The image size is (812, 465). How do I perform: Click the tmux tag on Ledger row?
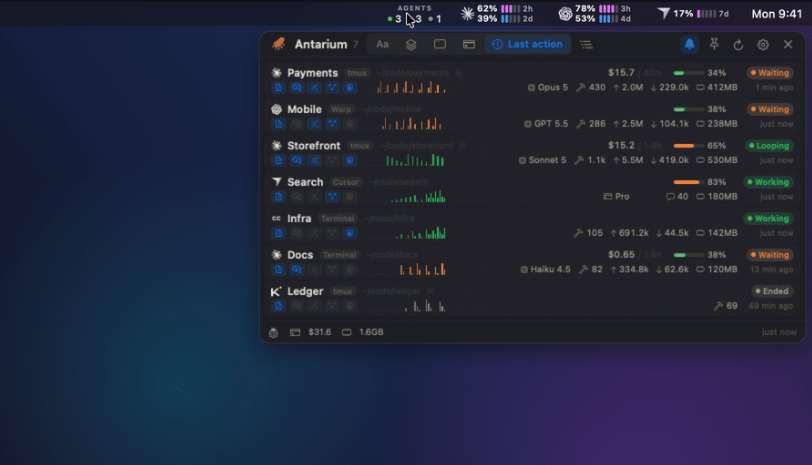pyautogui.click(x=342, y=291)
